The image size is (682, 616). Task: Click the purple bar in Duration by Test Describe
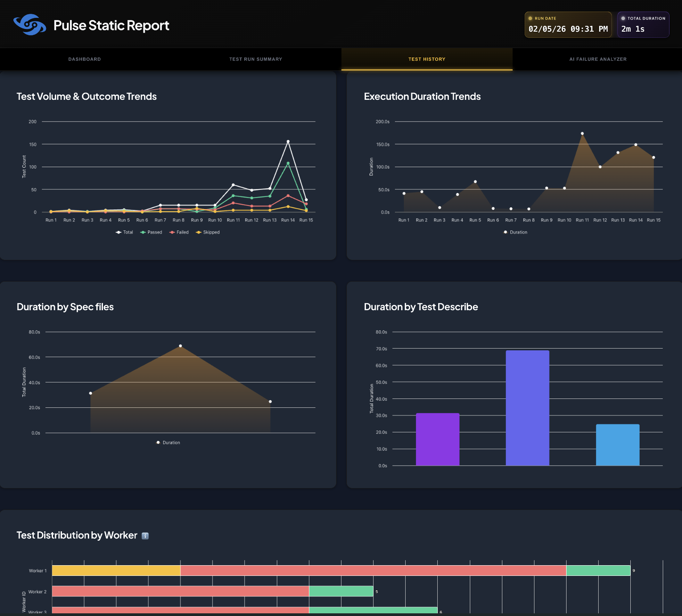tap(437, 439)
